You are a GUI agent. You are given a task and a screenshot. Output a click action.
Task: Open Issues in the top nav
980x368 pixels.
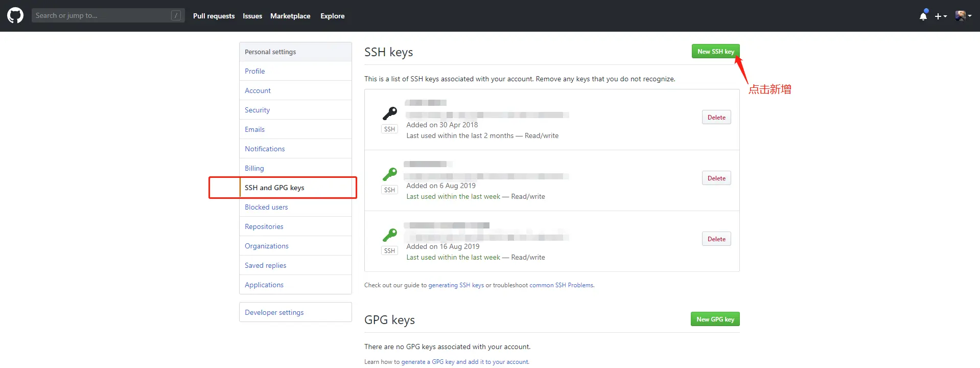click(252, 16)
